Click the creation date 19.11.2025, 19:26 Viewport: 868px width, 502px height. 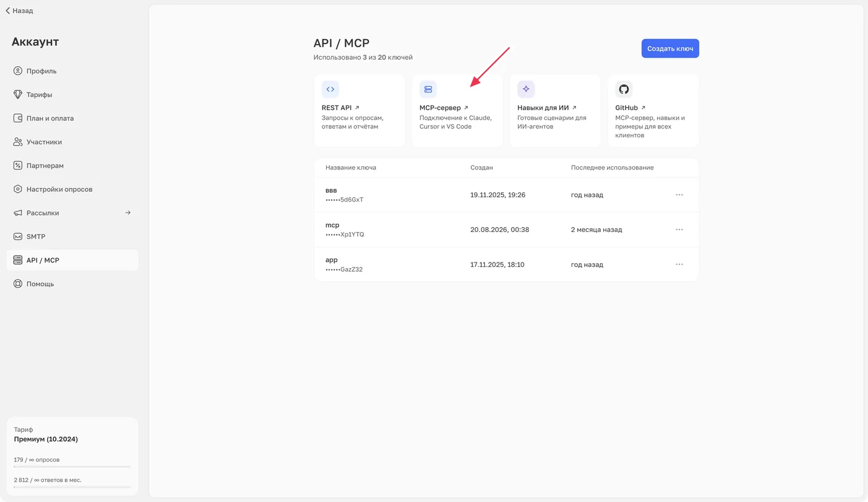point(498,195)
